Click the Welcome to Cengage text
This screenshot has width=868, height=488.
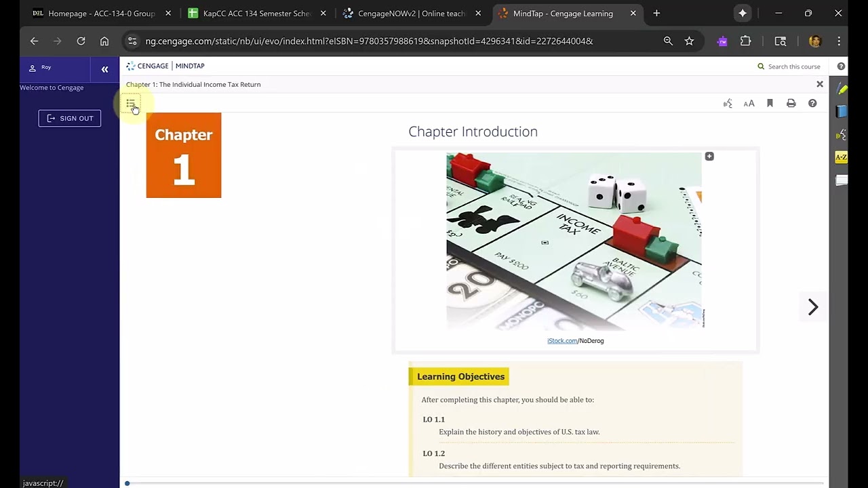point(52,87)
